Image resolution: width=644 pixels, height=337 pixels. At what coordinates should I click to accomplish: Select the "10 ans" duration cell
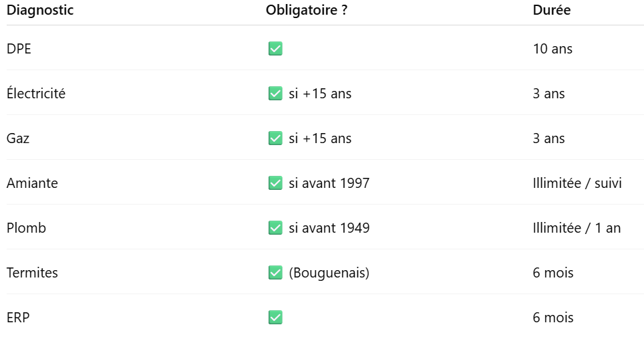[552, 49]
